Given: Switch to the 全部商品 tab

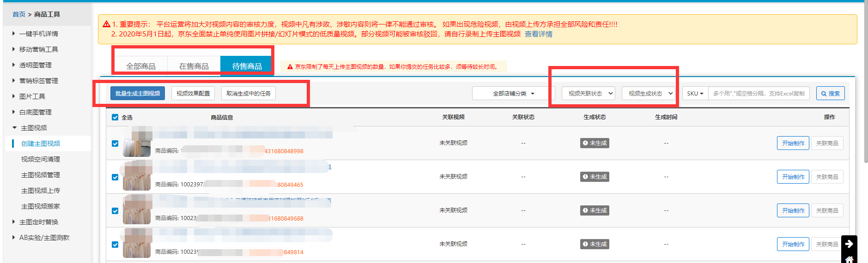Looking at the screenshot, I should click(140, 66).
